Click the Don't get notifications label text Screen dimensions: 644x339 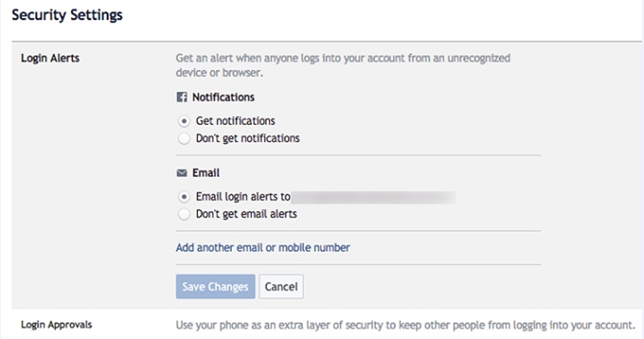248,138
